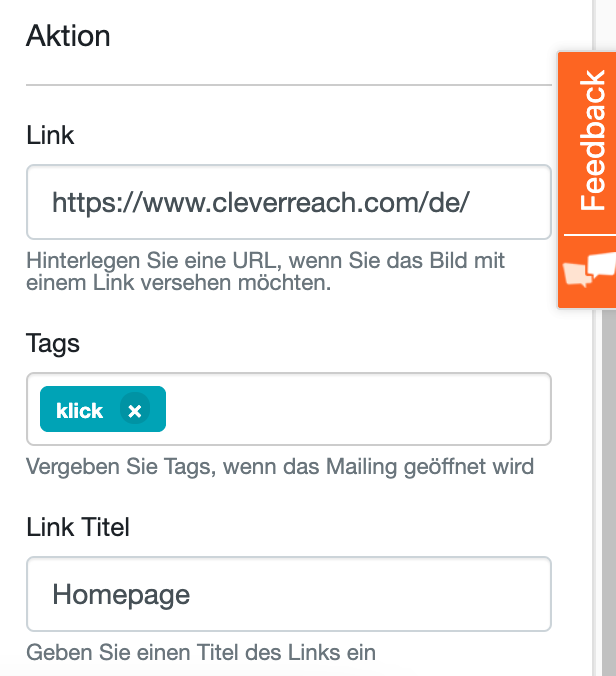Place cursor after cleverreach.com/de/ in URL field
This screenshot has width=616, height=676.
pyautogui.click(x=471, y=203)
